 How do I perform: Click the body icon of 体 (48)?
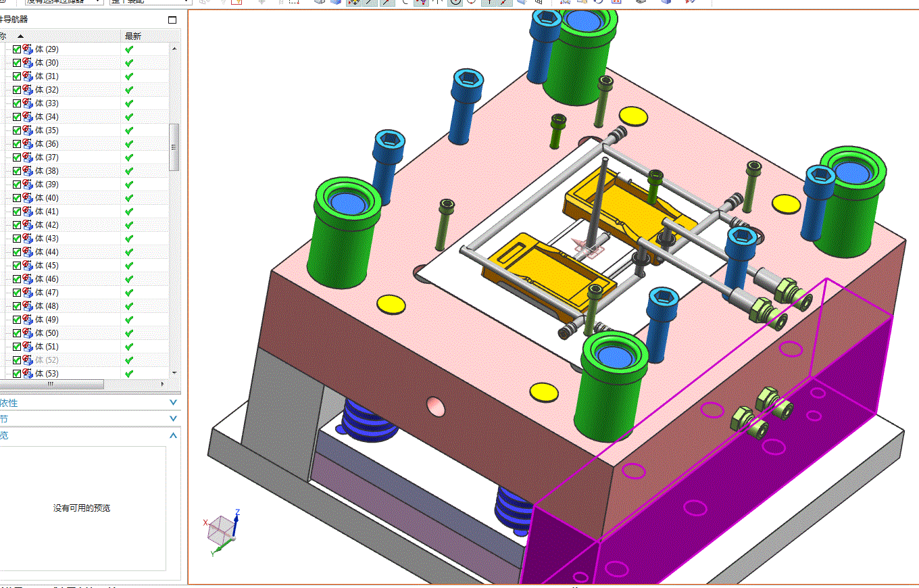point(28,306)
